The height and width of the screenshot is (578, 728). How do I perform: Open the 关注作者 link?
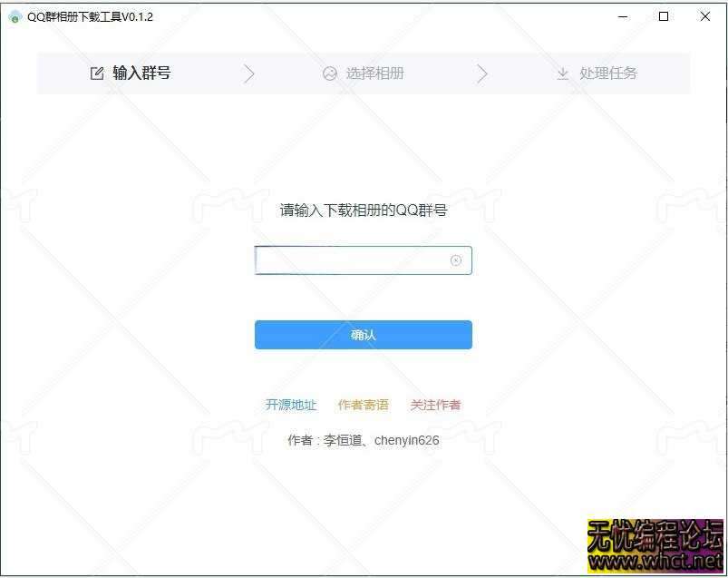click(x=436, y=407)
